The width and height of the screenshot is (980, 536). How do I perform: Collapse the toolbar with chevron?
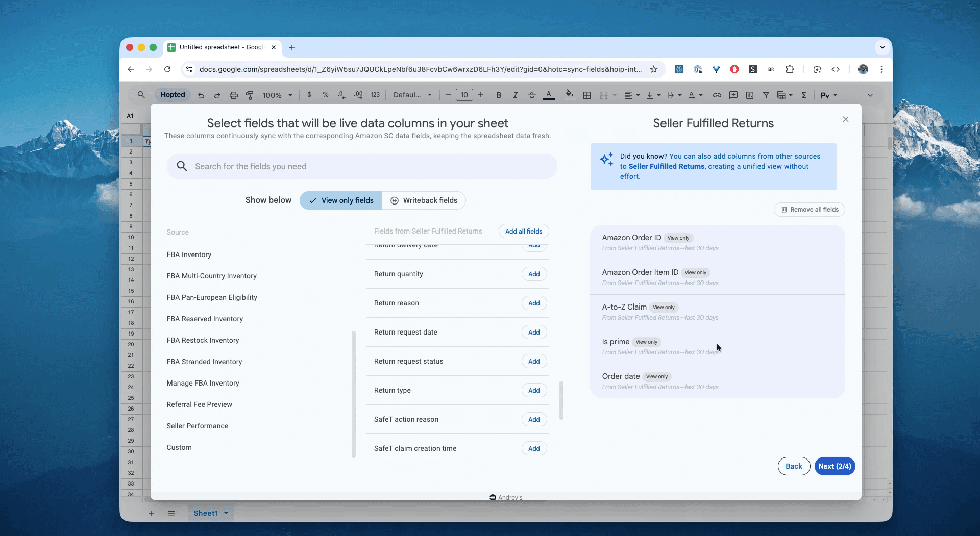click(870, 95)
